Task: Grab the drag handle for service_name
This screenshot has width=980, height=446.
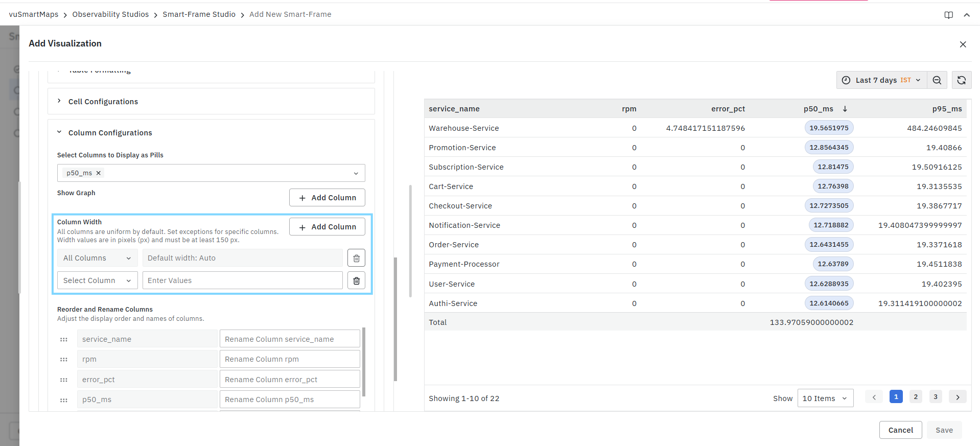Action: [64, 339]
